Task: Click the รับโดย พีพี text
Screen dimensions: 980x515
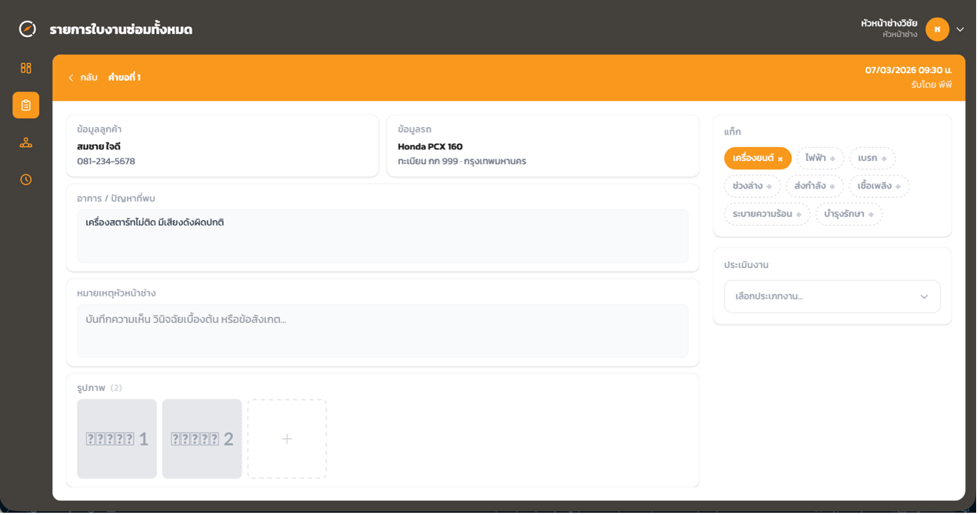Action: 935,85
